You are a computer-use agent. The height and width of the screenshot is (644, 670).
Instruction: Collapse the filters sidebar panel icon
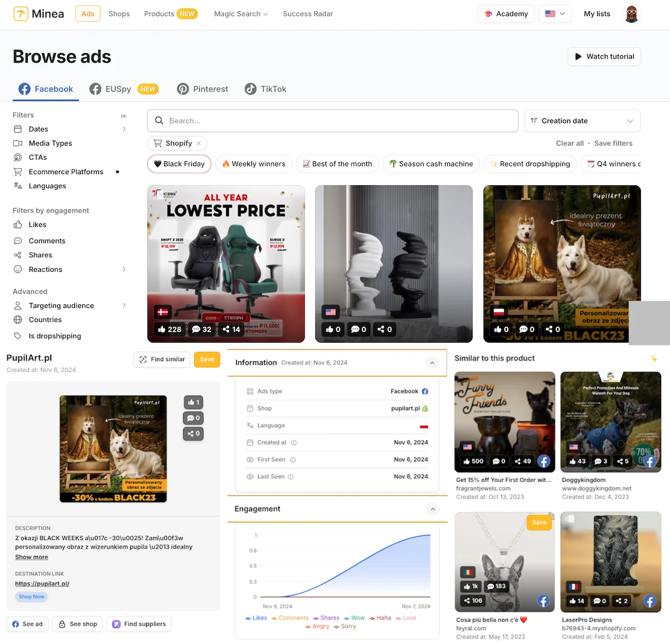(124, 116)
